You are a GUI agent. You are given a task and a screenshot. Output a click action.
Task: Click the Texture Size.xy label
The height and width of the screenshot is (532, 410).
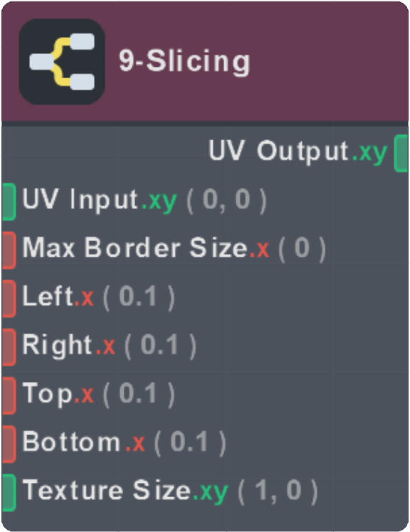tap(125, 491)
